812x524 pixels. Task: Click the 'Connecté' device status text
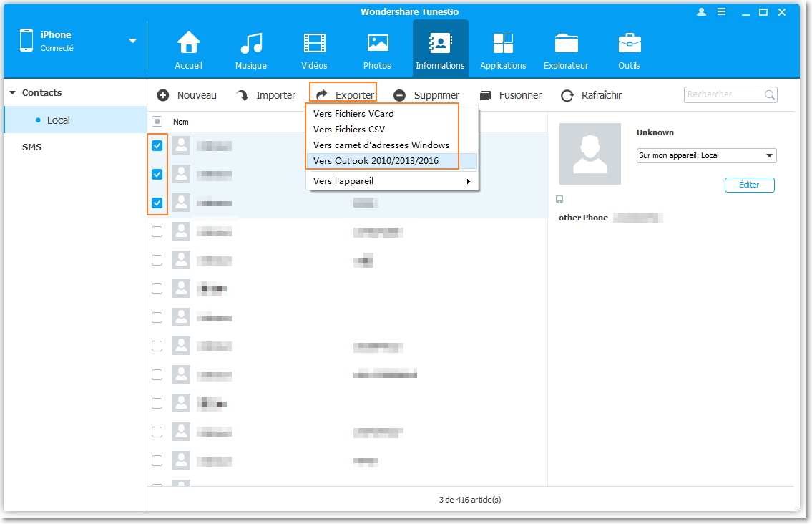tap(57, 48)
